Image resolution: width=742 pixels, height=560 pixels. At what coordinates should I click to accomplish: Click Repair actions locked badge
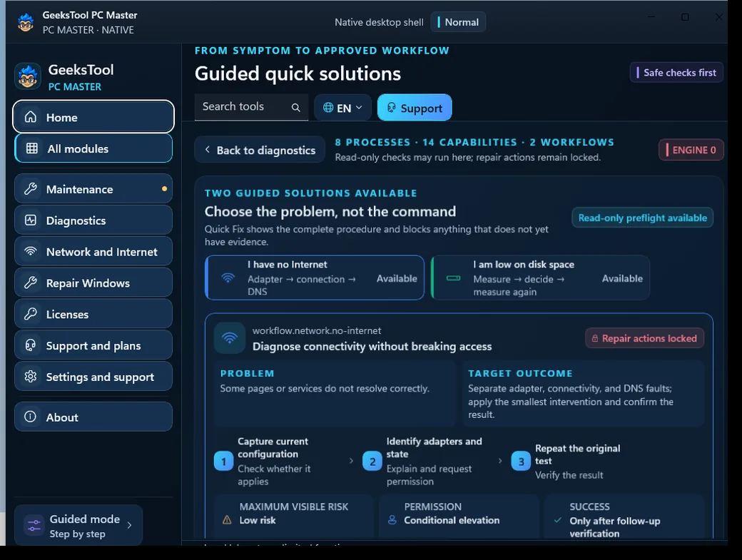click(x=644, y=338)
